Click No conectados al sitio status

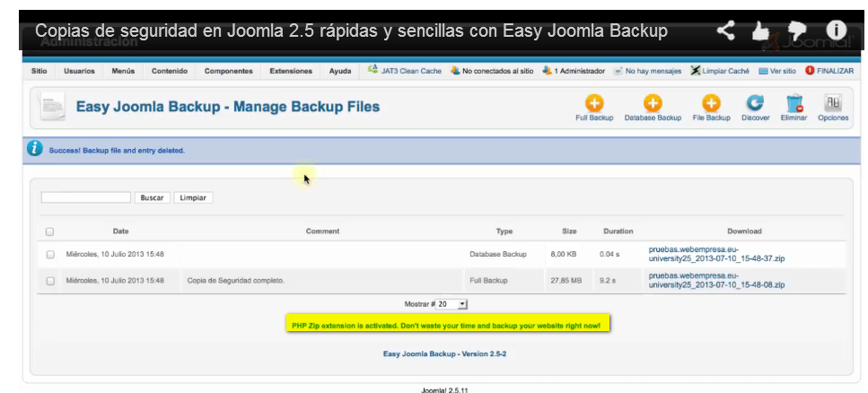493,71
